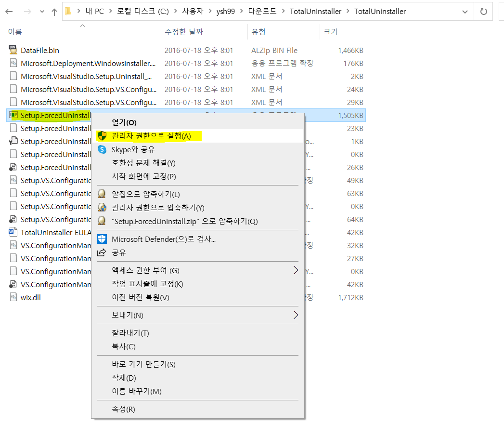Click ALZip egg icon for 알집으로 압축하기
Viewport: 504px width, 437px height.
[x=102, y=194]
